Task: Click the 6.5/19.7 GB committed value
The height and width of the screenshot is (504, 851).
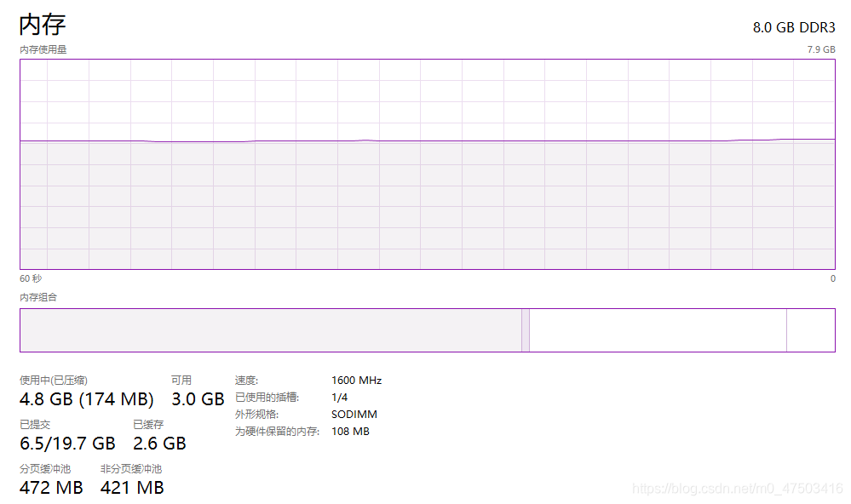Action: [67, 444]
